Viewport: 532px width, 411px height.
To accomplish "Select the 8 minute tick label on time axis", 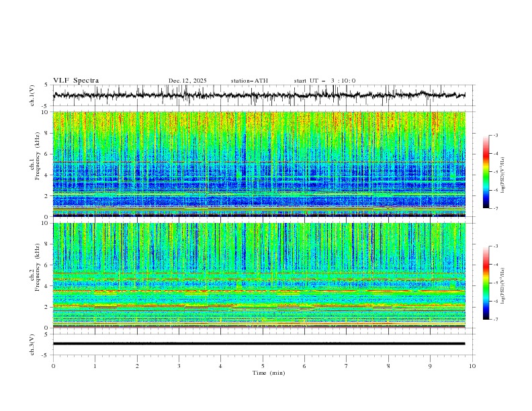I will [388, 365].
